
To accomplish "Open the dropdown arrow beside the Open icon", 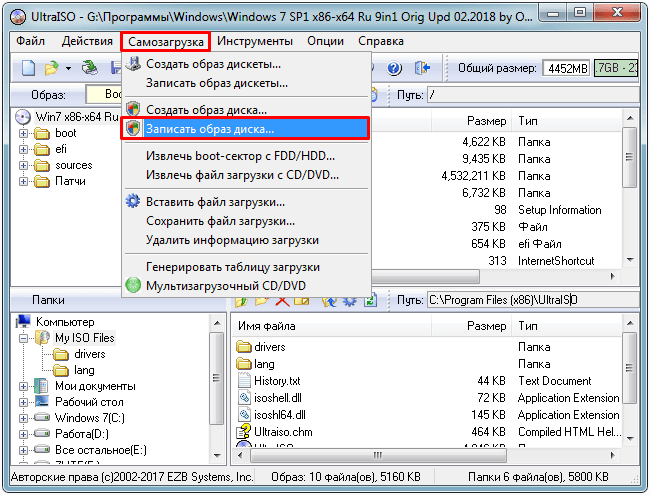I will pyautogui.click(x=68, y=68).
